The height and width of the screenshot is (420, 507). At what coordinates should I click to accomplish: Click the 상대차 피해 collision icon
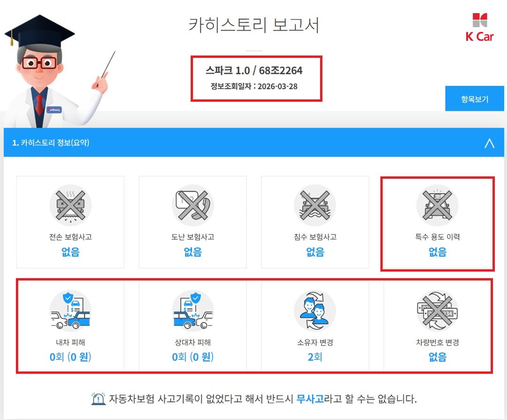coord(193,311)
